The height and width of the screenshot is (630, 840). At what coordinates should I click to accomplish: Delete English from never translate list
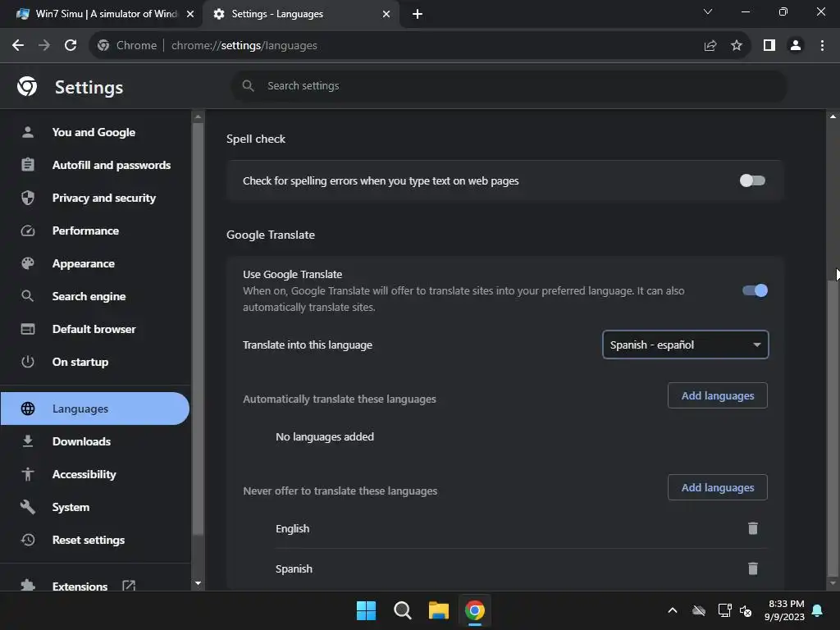pyautogui.click(x=753, y=528)
